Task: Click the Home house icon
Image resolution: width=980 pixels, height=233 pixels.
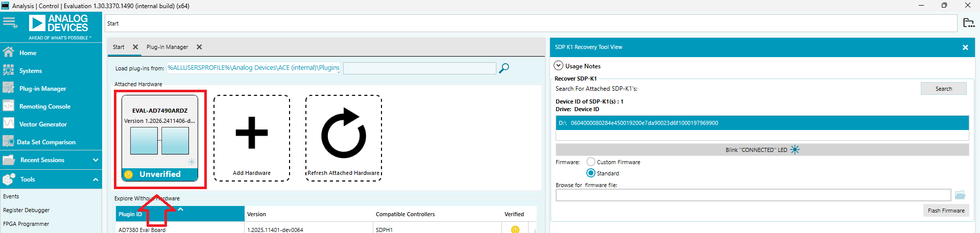Action: click(x=8, y=52)
